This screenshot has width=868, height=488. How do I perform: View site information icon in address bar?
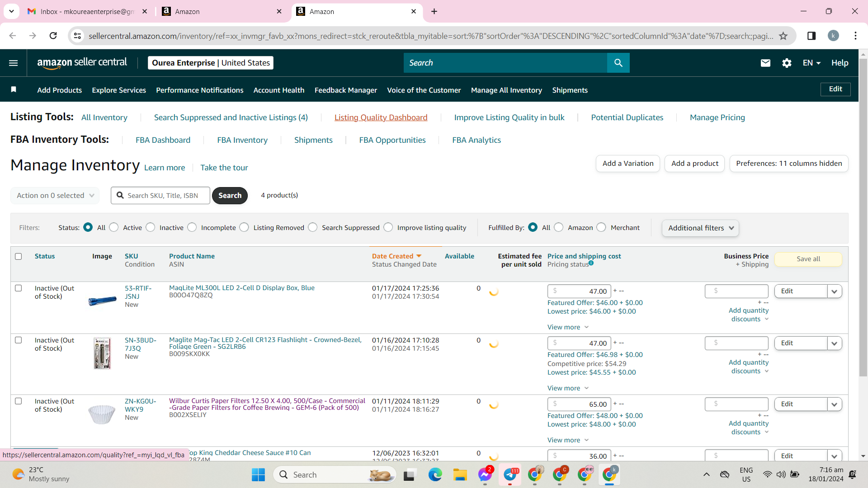[78, 36]
